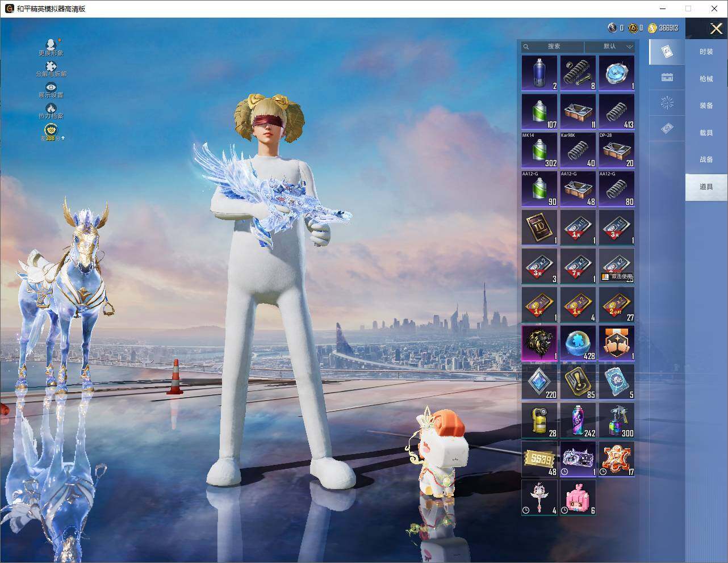Select the winged wand item with 4
728x563 pixels.
539,497
